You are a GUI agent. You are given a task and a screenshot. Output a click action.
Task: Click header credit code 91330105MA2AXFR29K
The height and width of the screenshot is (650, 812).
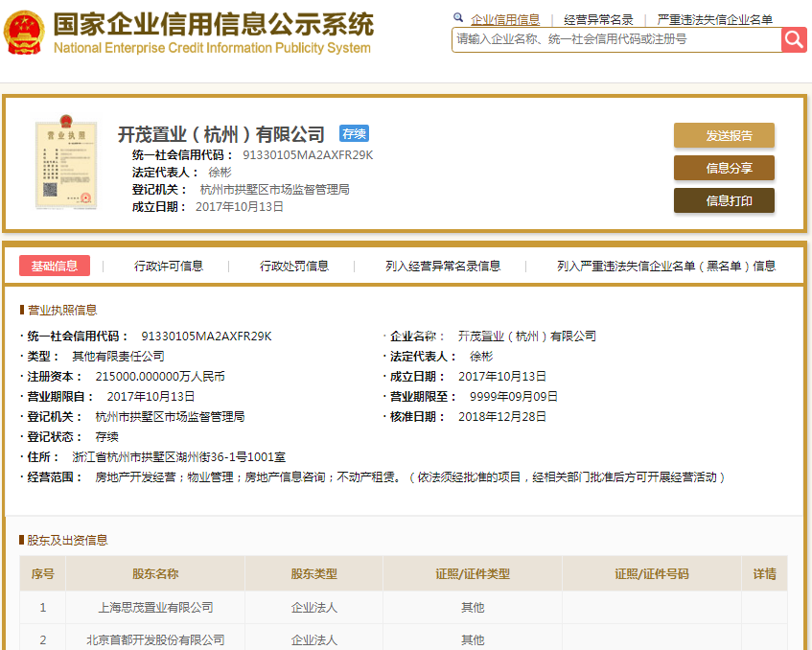(308, 155)
